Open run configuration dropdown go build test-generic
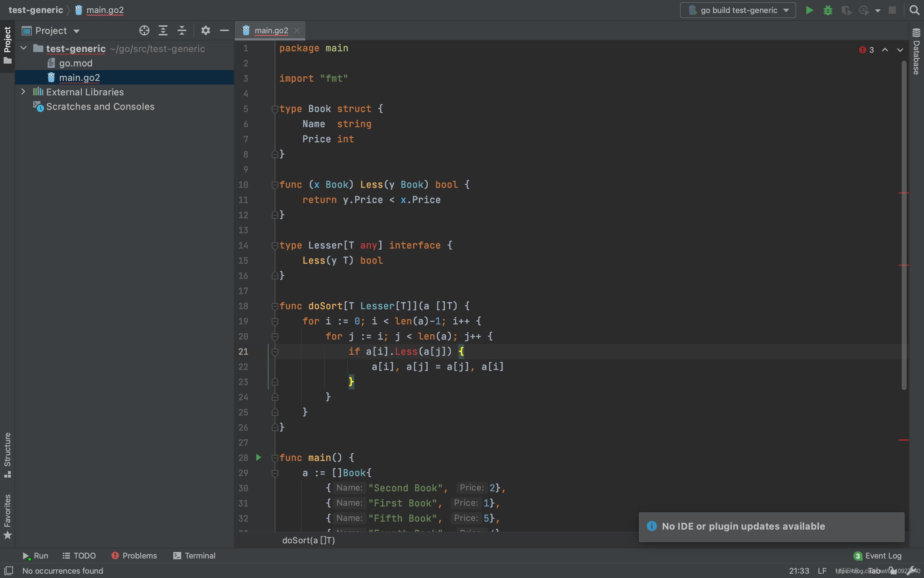Viewport: 924px width, 578px height. (x=738, y=10)
